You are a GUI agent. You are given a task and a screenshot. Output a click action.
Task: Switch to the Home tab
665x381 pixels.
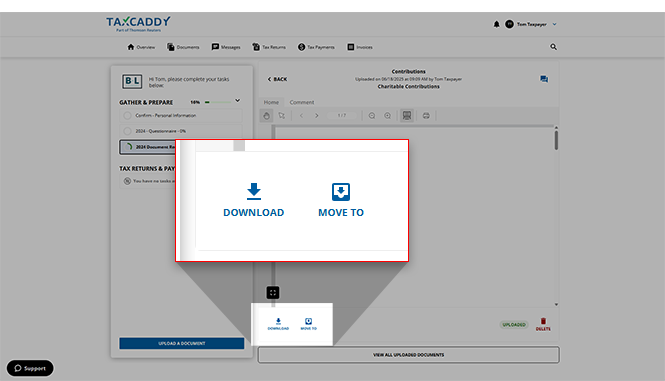tap(271, 102)
